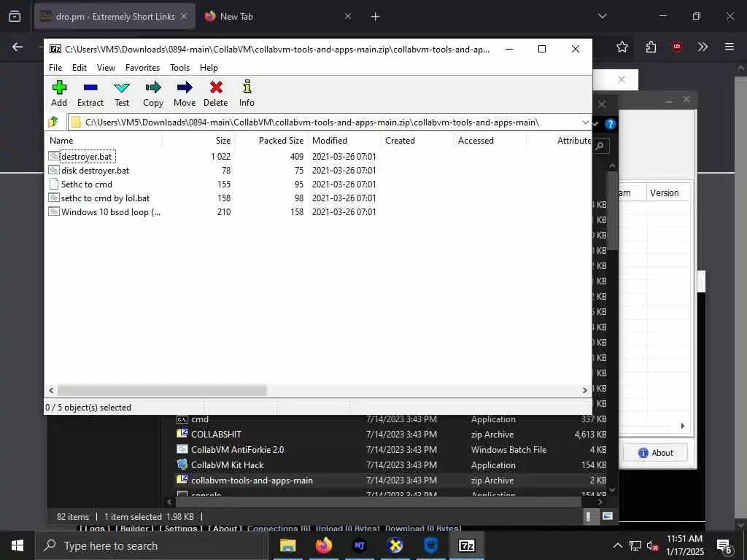Screen dimensions: 747x560
Task: Open the Windows Start menu
Action: 18,545
